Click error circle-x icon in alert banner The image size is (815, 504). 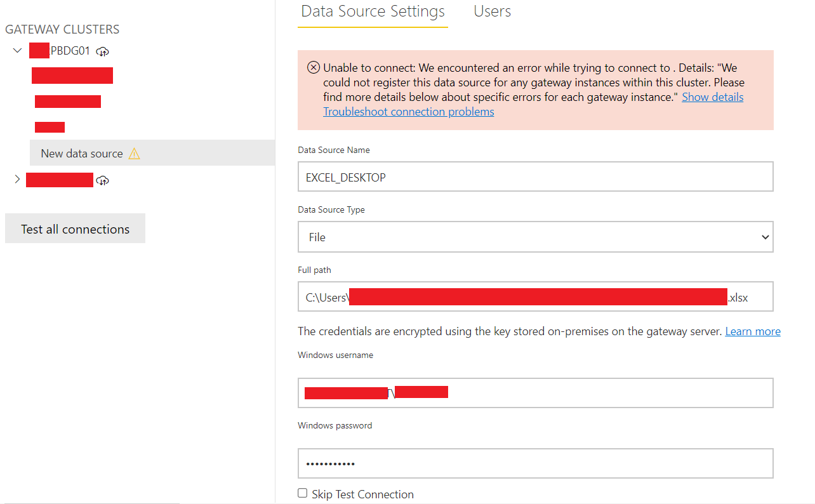pyautogui.click(x=314, y=68)
